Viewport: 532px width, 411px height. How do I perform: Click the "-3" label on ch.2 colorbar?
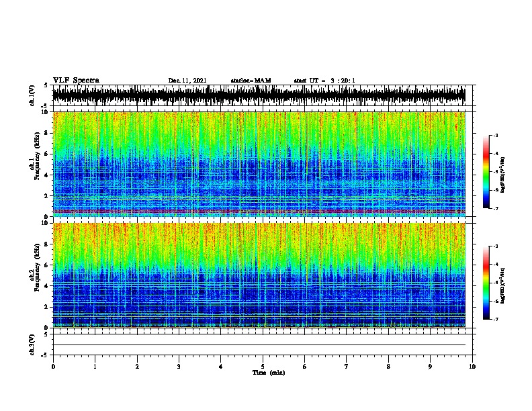tap(495, 246)
